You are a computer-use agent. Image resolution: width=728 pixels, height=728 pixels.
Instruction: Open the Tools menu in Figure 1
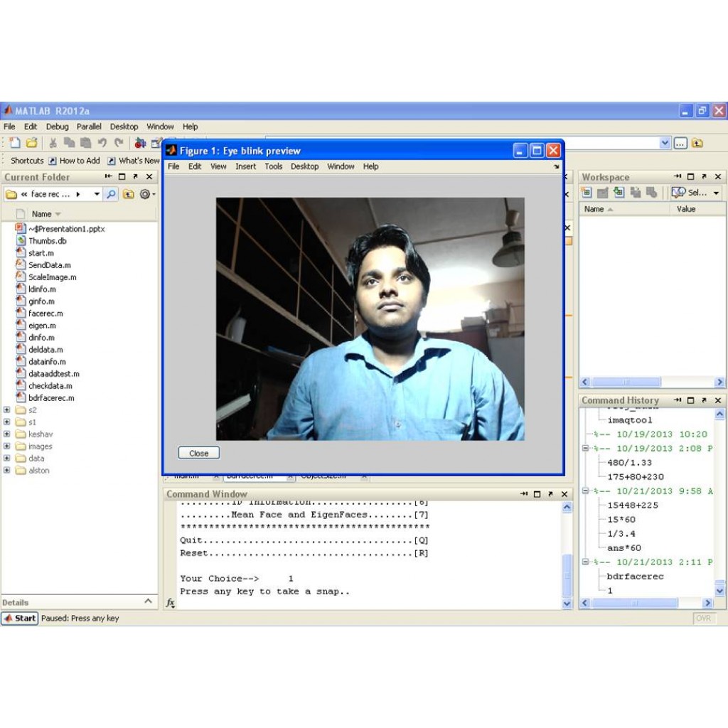point(274,166)
